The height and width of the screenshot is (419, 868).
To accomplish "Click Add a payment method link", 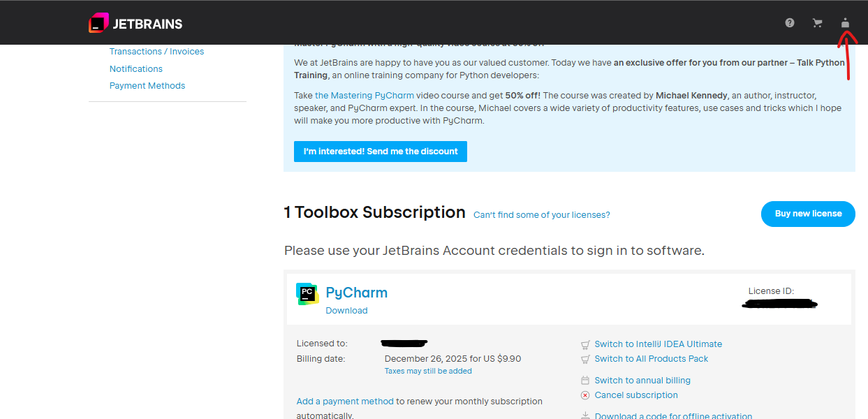I will coord(345,402).
